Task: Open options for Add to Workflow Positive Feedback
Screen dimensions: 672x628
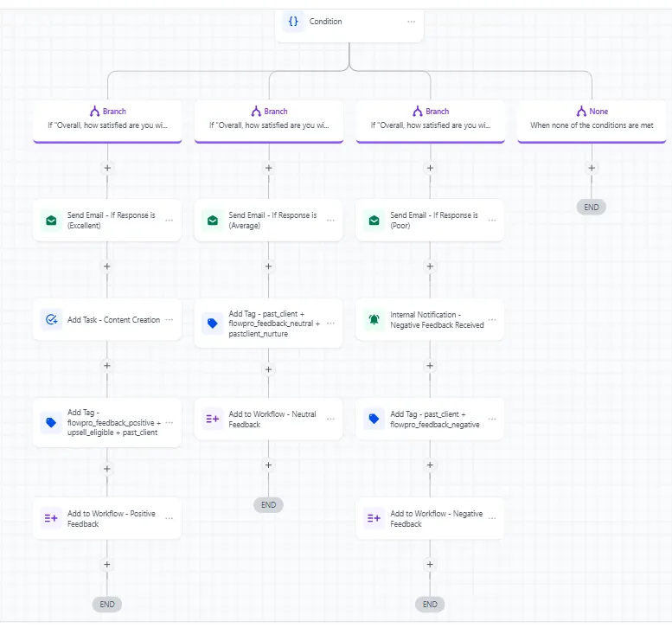Action: (170, 518)
